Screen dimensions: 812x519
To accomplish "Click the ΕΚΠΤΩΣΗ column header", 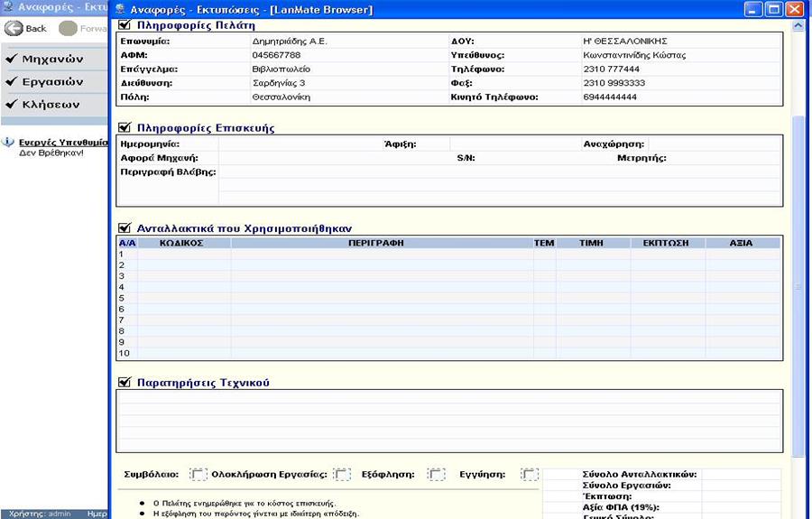I will (x=666, y=243).
